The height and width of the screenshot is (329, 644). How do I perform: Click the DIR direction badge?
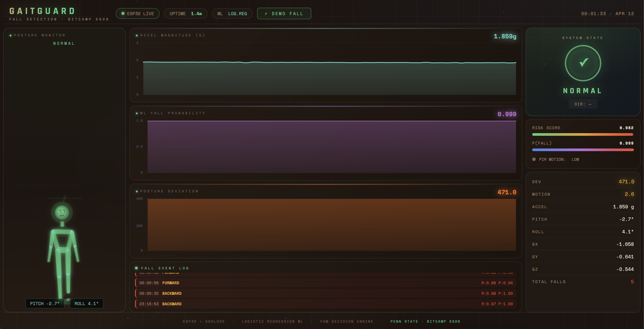[583, 104]
